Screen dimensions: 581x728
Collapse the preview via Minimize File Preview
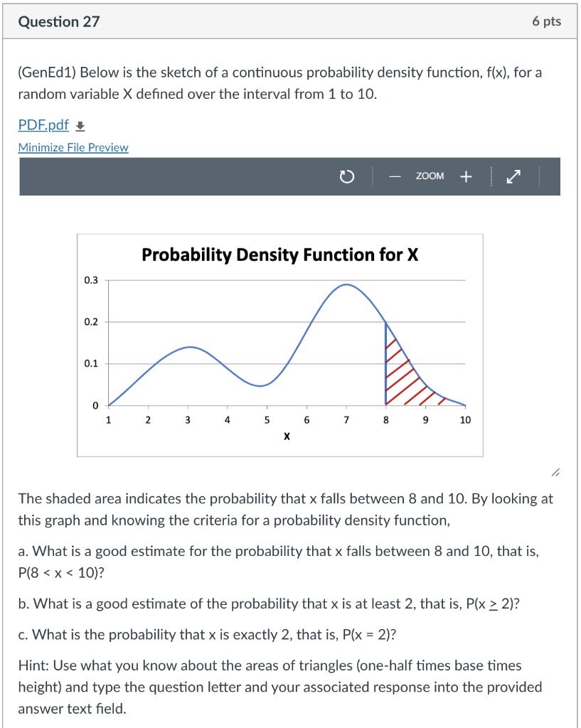[x=73, y=147]
